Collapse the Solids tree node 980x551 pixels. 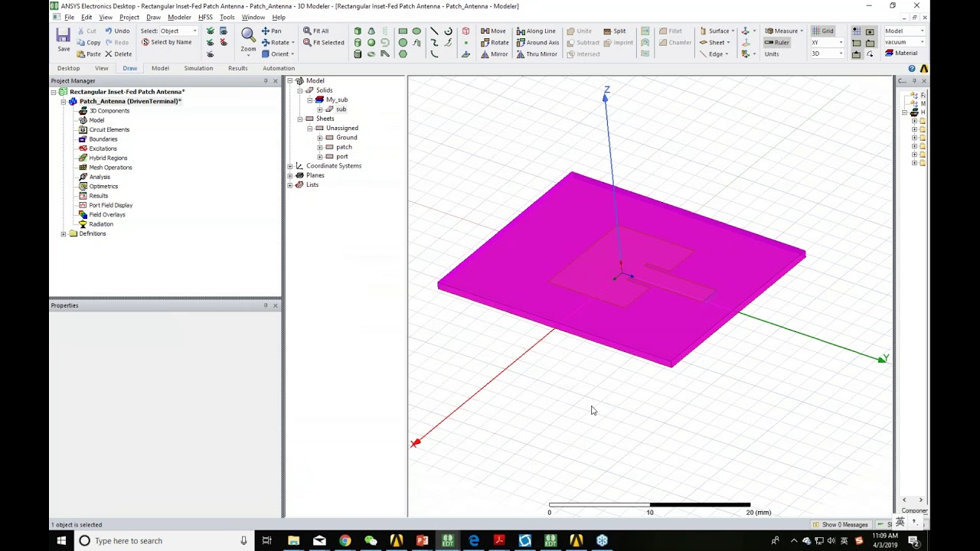pyautogui.click(x=300, y=90)
